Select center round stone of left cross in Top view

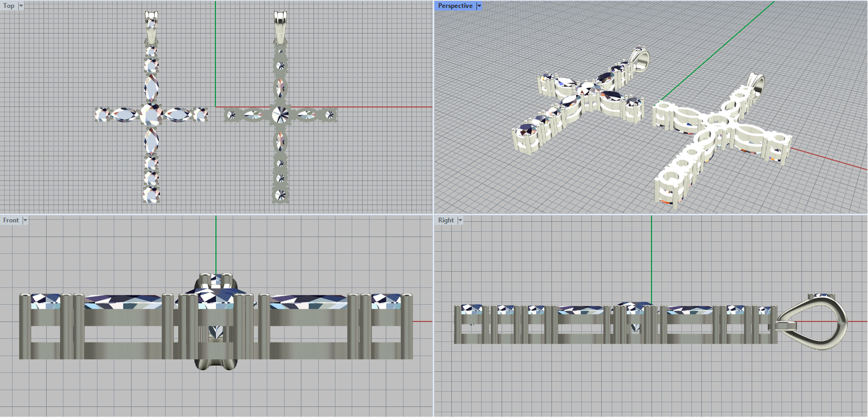pyautogui.click(x=150, y=115)
